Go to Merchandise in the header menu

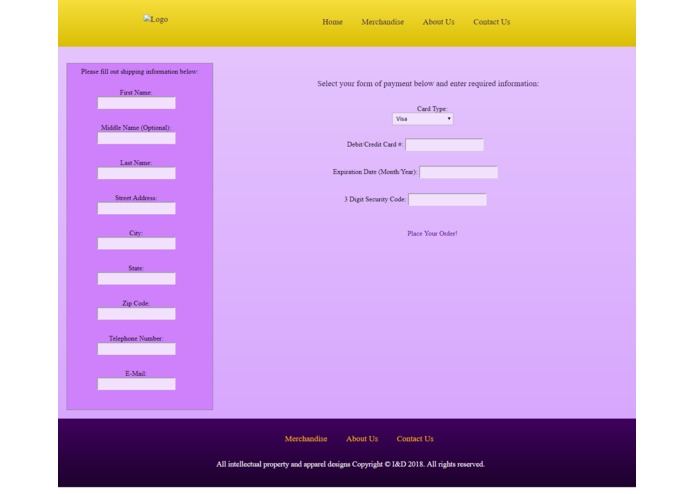(x=383, y=22)
